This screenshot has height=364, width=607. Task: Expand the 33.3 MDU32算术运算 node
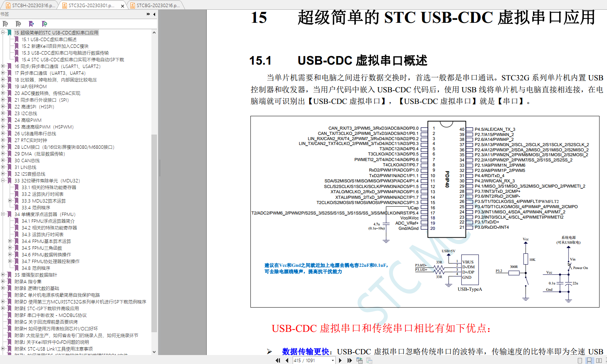coord(10,201)
